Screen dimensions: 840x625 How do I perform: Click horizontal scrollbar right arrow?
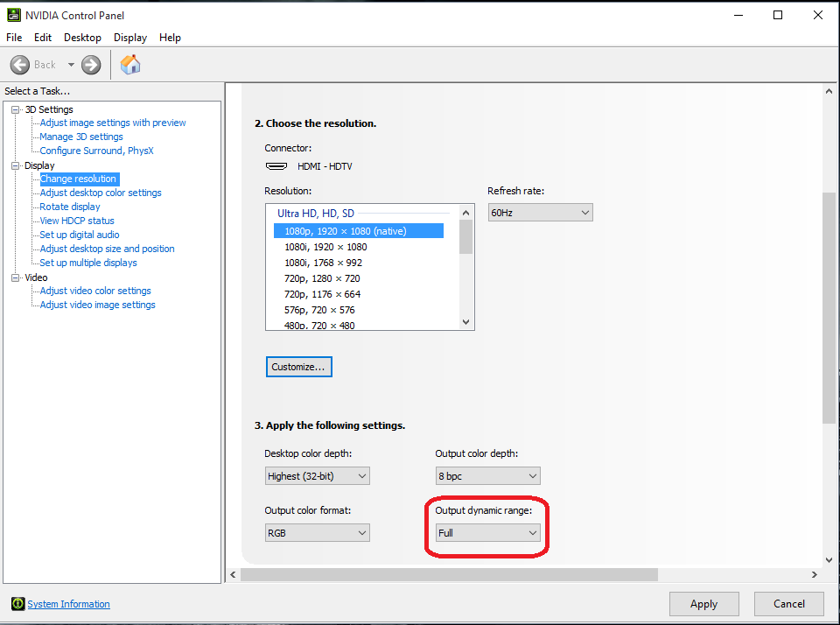point(815,574)
